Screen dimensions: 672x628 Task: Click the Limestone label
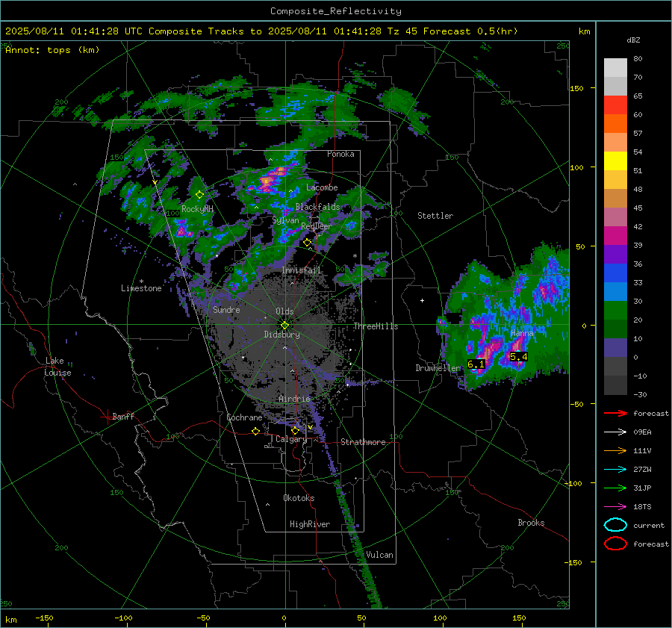[141, 288]
